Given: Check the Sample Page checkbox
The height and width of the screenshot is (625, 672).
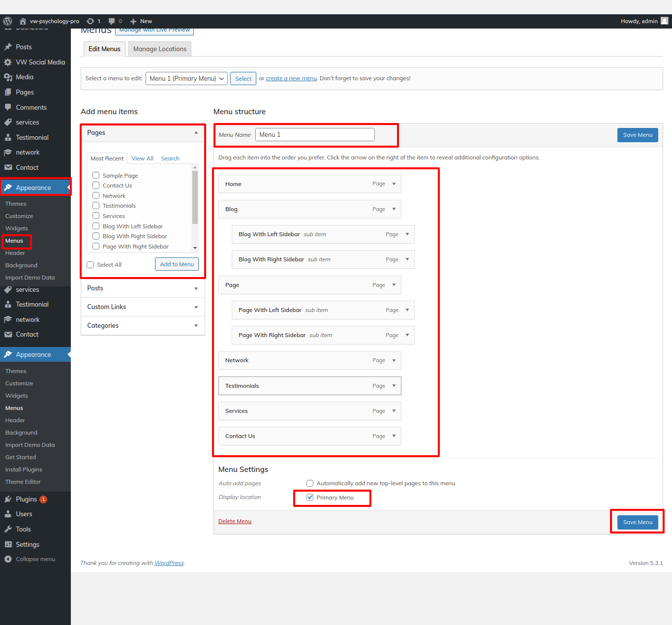Looking at the screenshot, I should point(96,175).
